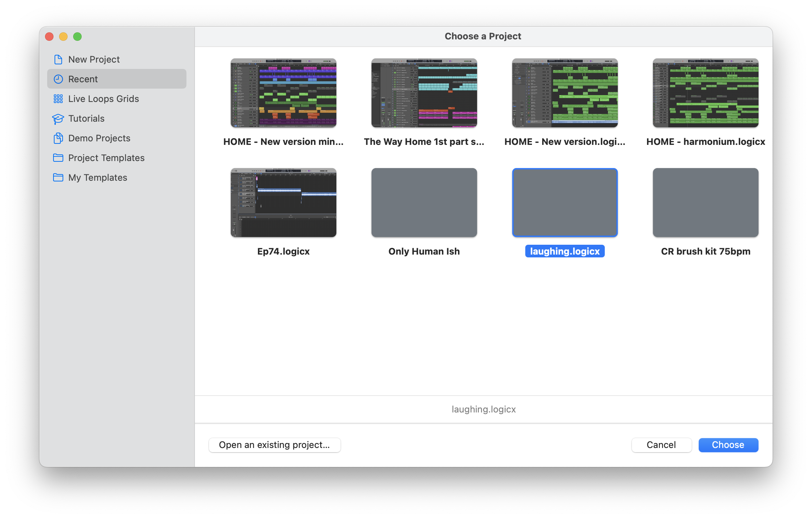
Task: Select CR brush kit 75bpm project
Action: coord(705,203)
